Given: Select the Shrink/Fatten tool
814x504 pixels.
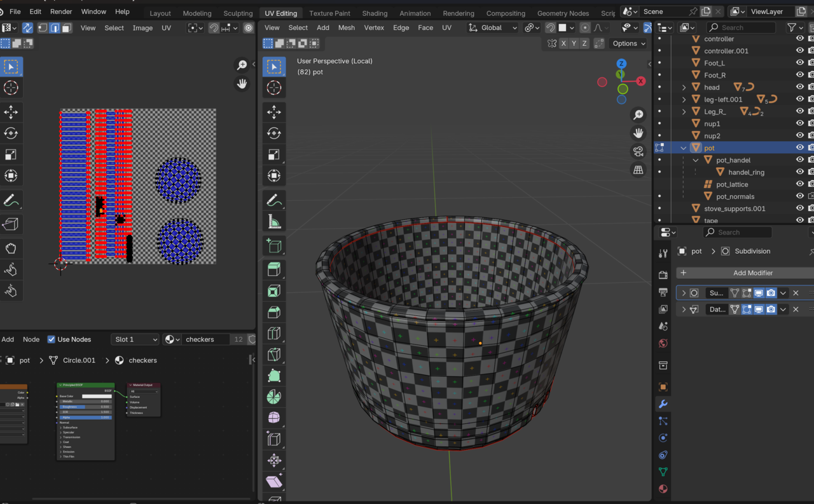Looking at the screenshot, I should pyautogui.click(x=274, y=460).
